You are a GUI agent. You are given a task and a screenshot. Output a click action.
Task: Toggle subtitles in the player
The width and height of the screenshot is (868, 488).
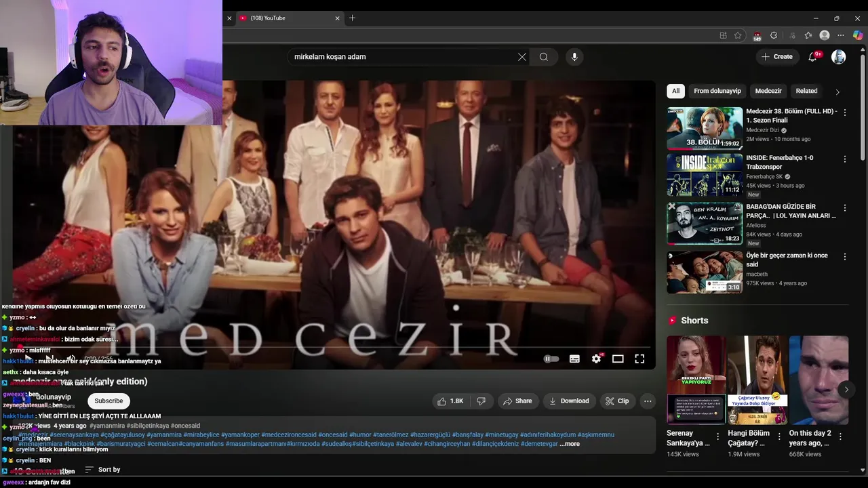574,359
